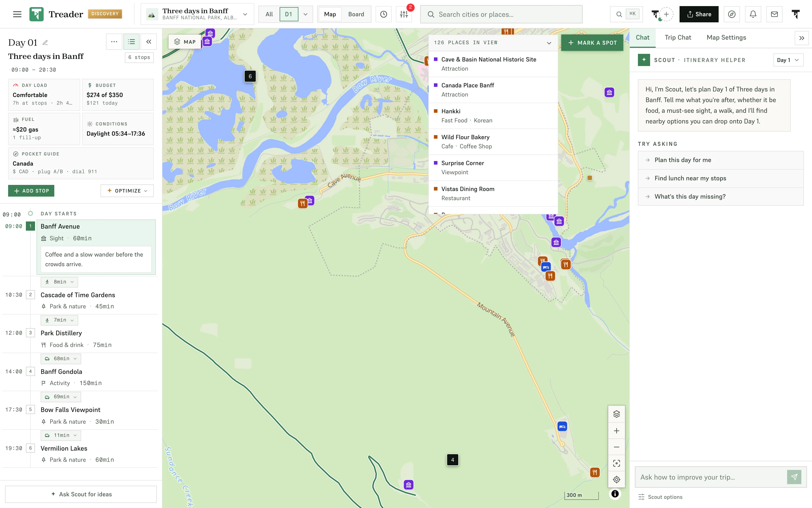812x508 pixels.
Task: Expand the 68min drive leg
Action: (x=61, y=358)
